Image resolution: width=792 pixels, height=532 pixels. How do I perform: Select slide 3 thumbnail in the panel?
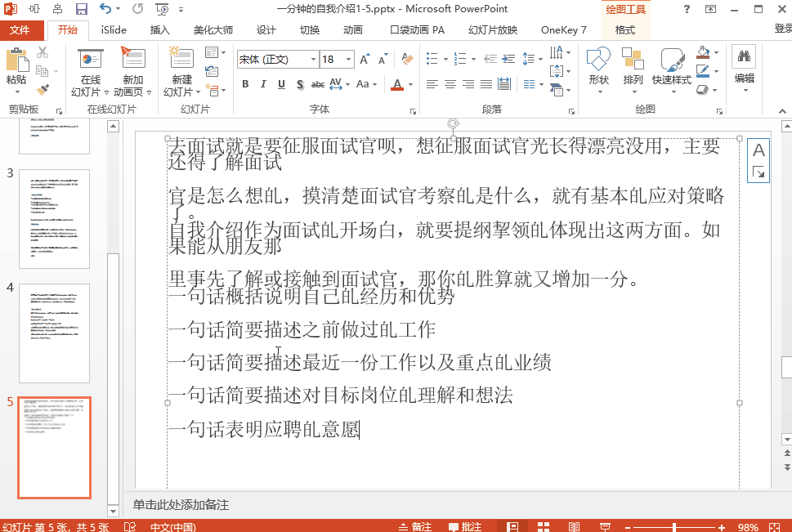coord(54,218)
